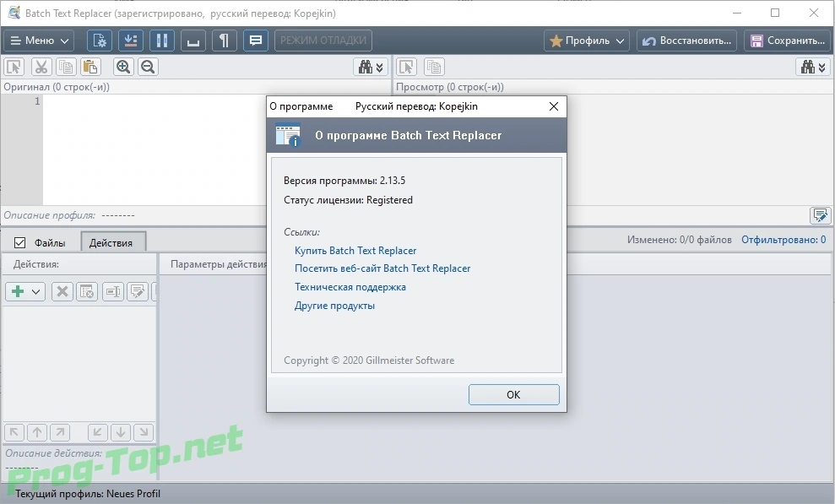Click the РЕЖИМ ОТЛАДКИ button
This screenshot has width=835, height=504.
click(323, 41)
